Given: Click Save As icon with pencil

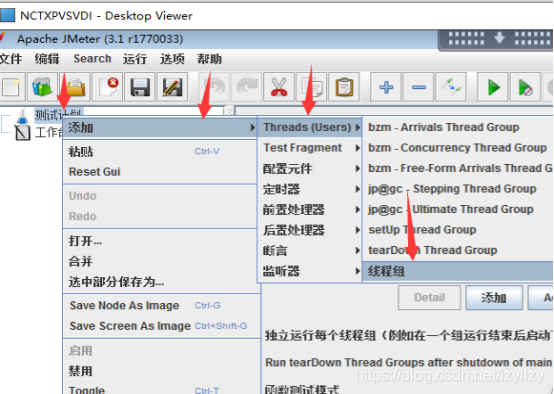Looking at the screenshot, I should [172, 87].
